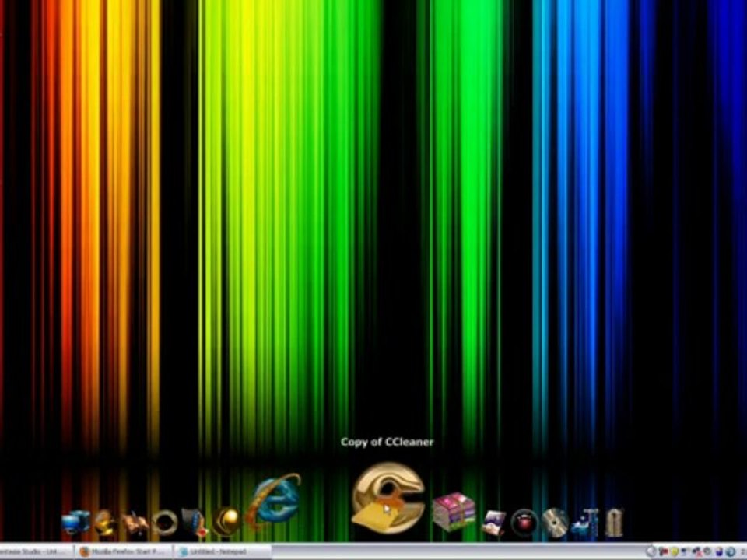The width and height of the screenshot is (747, 560).
Task: Click the shiny gold sphere dock icon
Action: [226, 522]
